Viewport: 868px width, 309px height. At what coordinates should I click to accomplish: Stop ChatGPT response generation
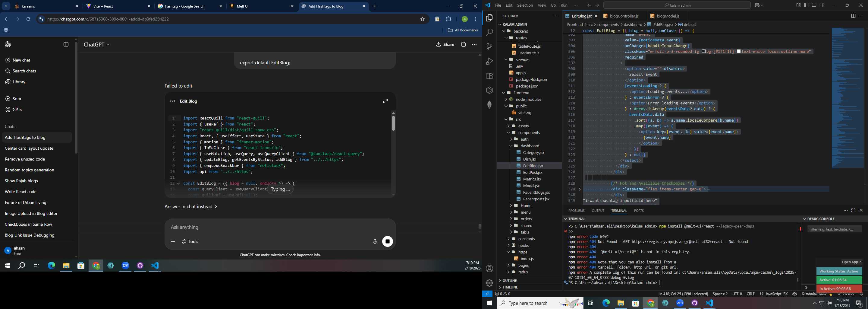[x=388, y=241]
